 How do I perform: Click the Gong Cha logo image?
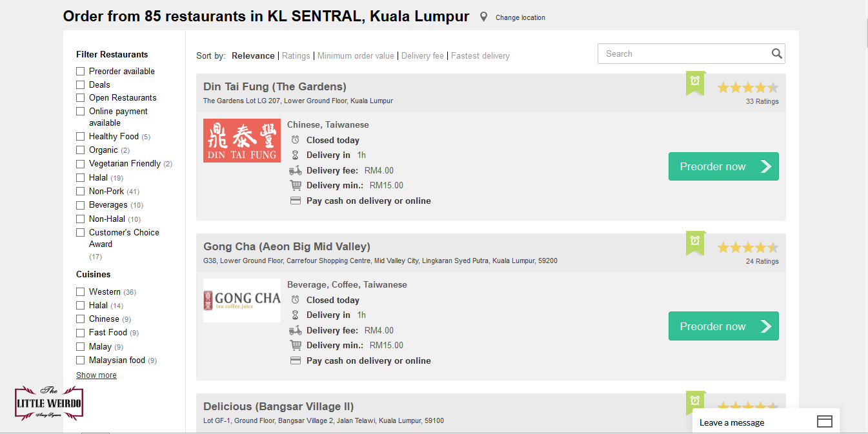pyautogui.click(x=242, y=301)
